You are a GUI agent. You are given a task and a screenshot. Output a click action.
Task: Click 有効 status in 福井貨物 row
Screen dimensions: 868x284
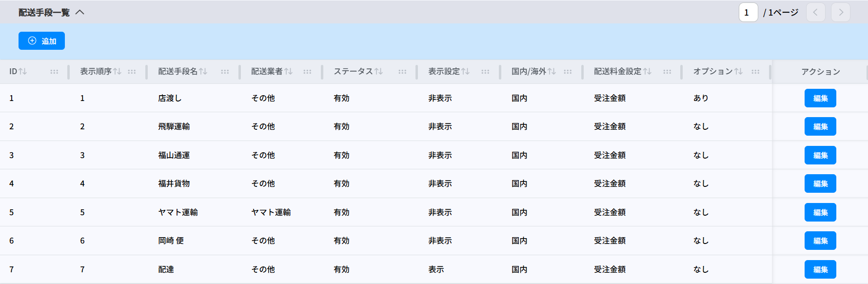[x=341, y=183]
